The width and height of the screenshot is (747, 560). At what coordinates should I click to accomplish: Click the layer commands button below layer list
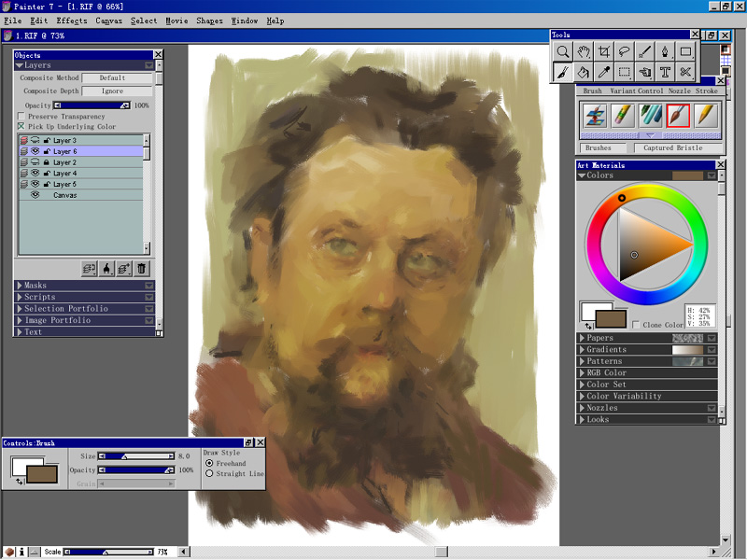coord(89,269)
